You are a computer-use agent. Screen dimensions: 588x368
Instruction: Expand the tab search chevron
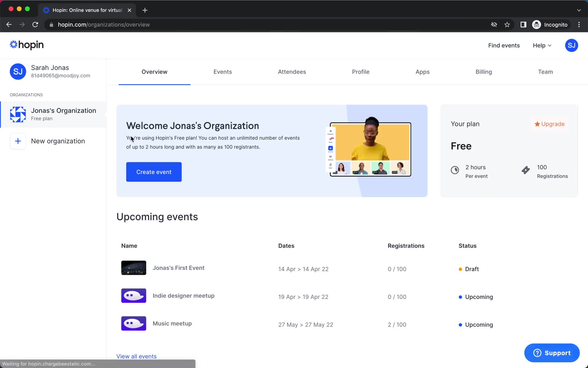[579, 10]
